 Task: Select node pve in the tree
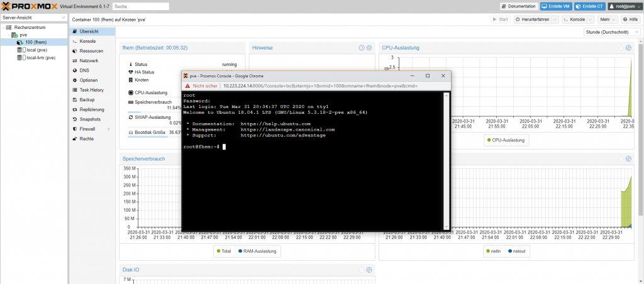[23, 35]
